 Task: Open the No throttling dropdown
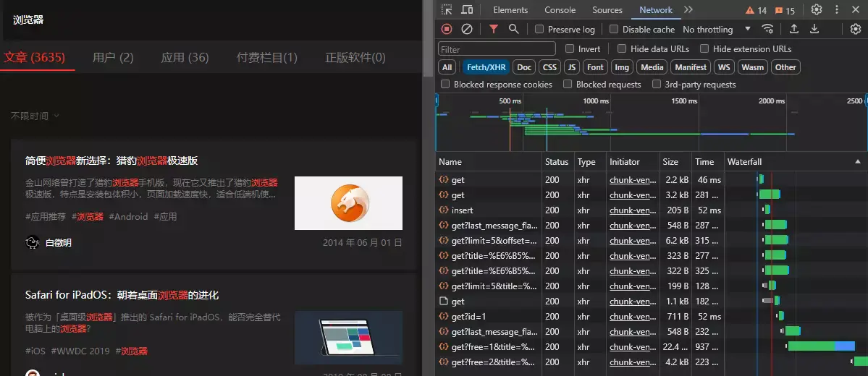(717, 30)
